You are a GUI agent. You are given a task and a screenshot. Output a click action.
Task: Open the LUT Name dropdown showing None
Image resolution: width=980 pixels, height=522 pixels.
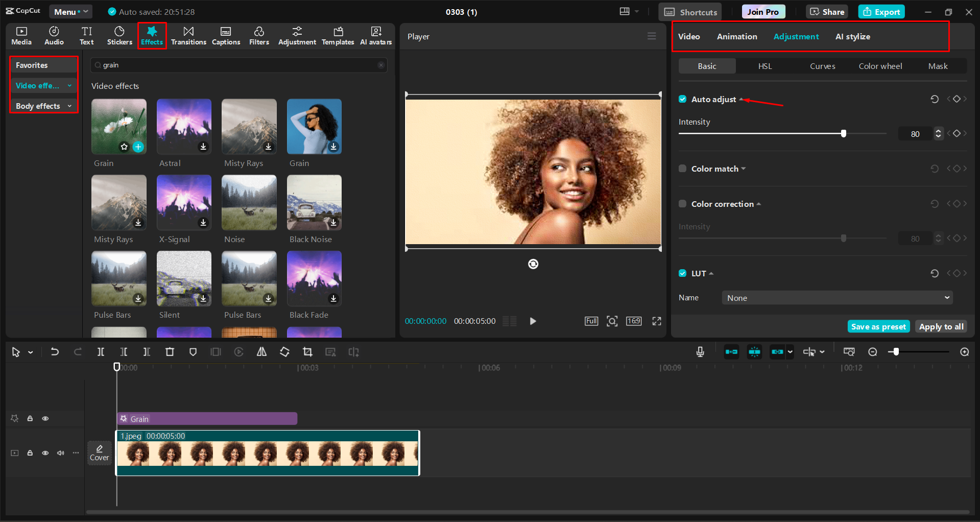[836, 297]
